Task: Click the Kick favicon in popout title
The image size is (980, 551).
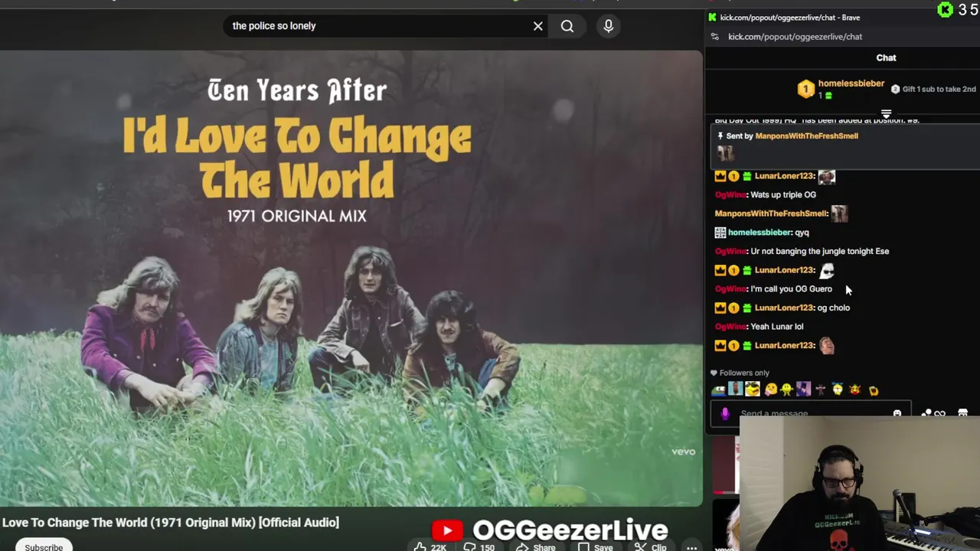Action: pos(713,18)
